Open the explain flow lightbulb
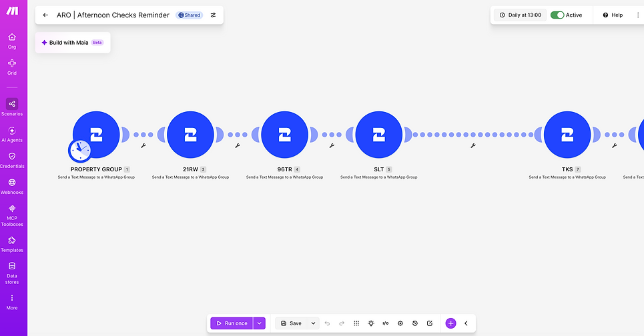The width and height of the screenshot is (644, 336). click(371, 323)
